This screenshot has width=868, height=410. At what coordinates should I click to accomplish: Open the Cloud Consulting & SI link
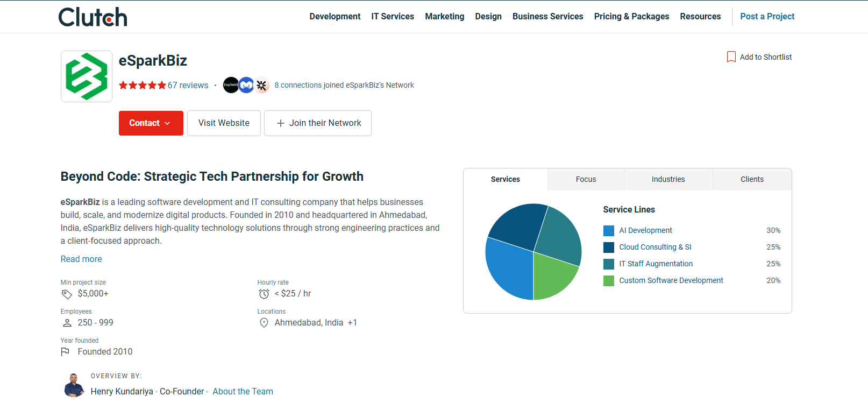pyautogui.click(x=655, y=247)
